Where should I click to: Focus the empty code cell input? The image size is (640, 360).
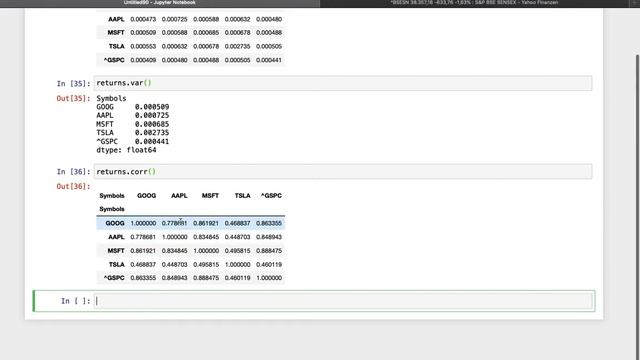point(343,301)
